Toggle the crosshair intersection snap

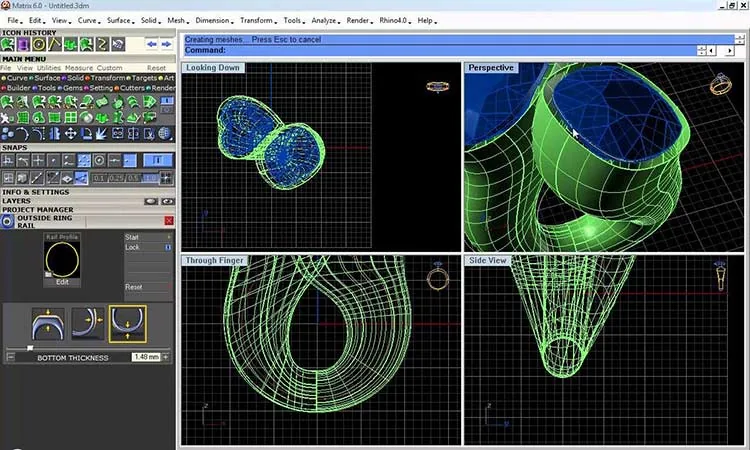point(38,161)
